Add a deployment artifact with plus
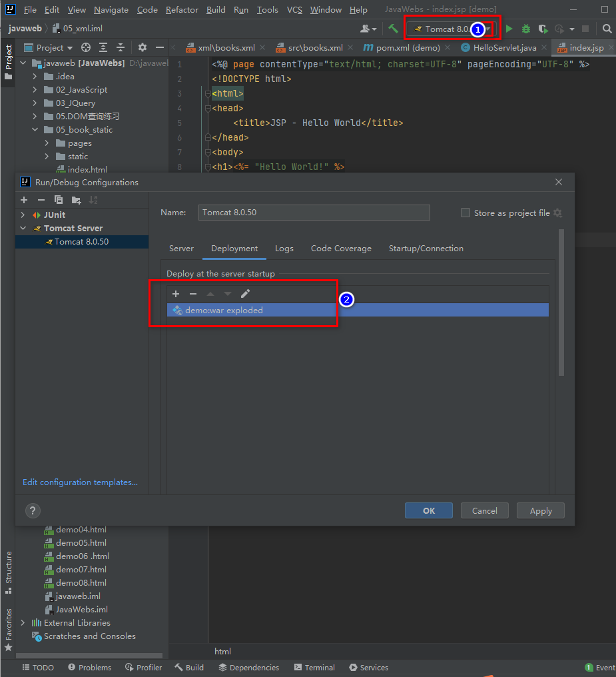 [x=176, y=294]
